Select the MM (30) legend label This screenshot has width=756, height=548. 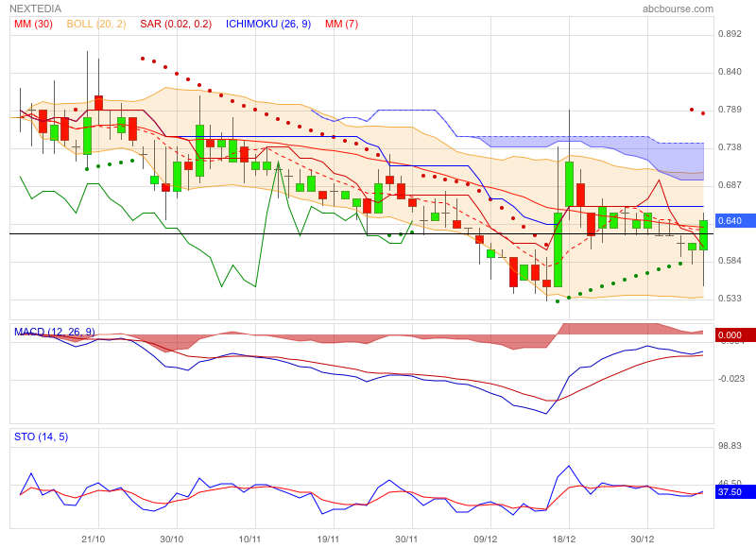tap(33, 24)
